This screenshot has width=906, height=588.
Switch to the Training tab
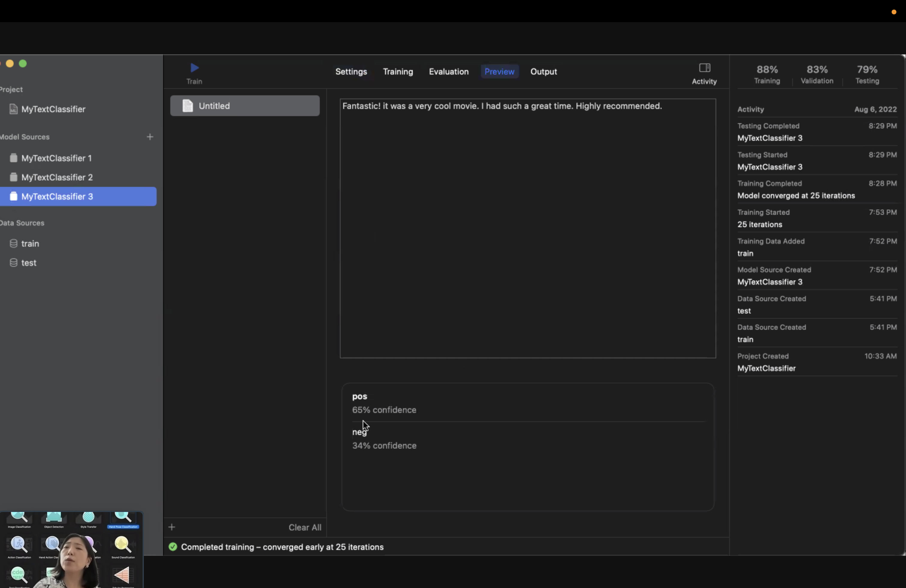(x=398, y=72)
